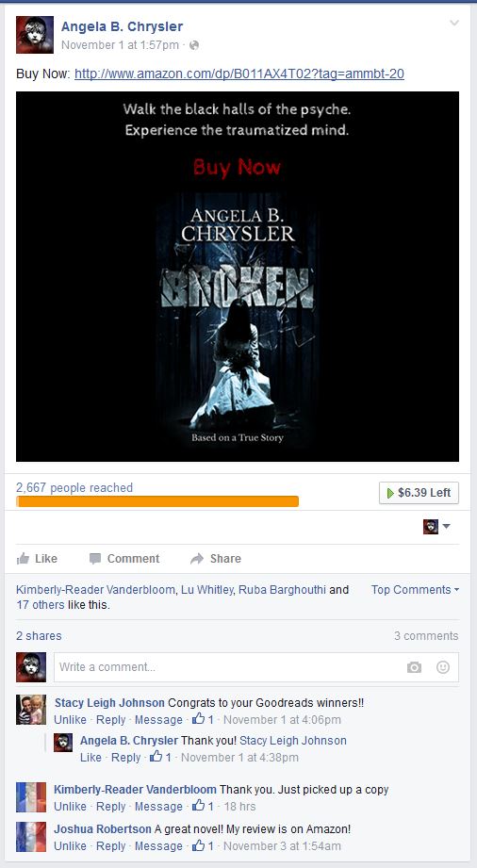The height and width of the screenshot is (868, 477).
Task: Open the Top Comments sorting dropdown
Action: 415,590
